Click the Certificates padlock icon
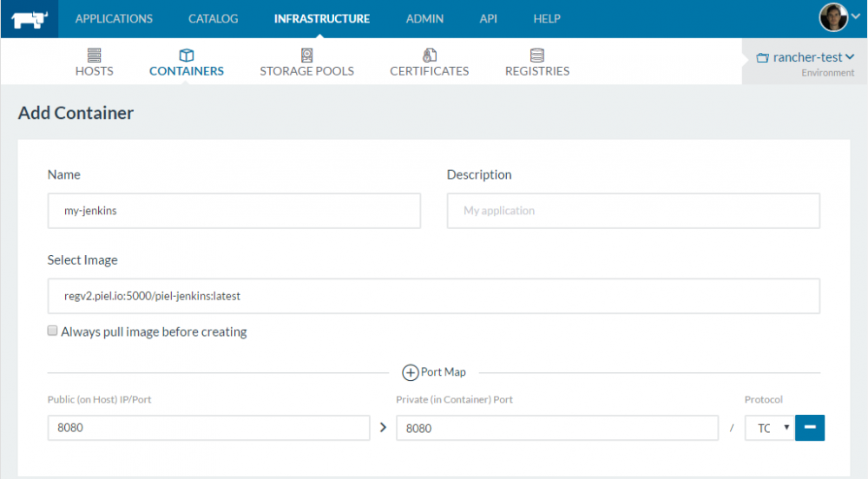The height and width of the screenshot is (479, 868). click(x=430, y=55)
